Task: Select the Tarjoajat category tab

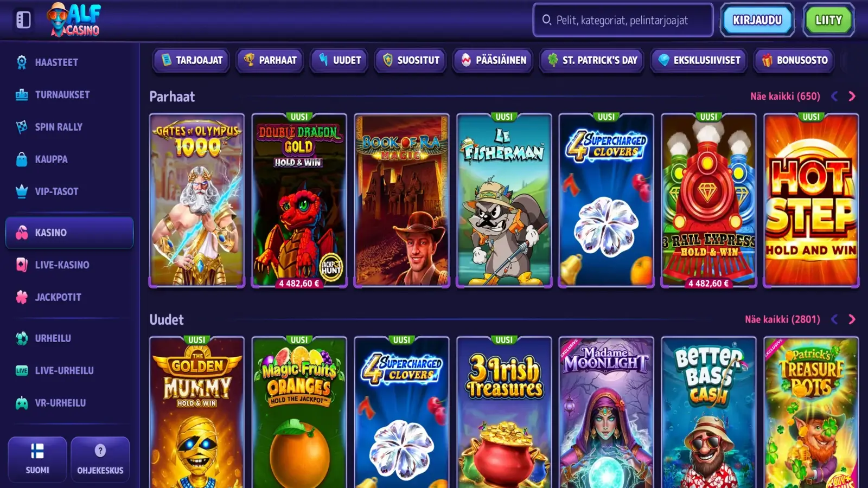Action: (x=192, y=60)
